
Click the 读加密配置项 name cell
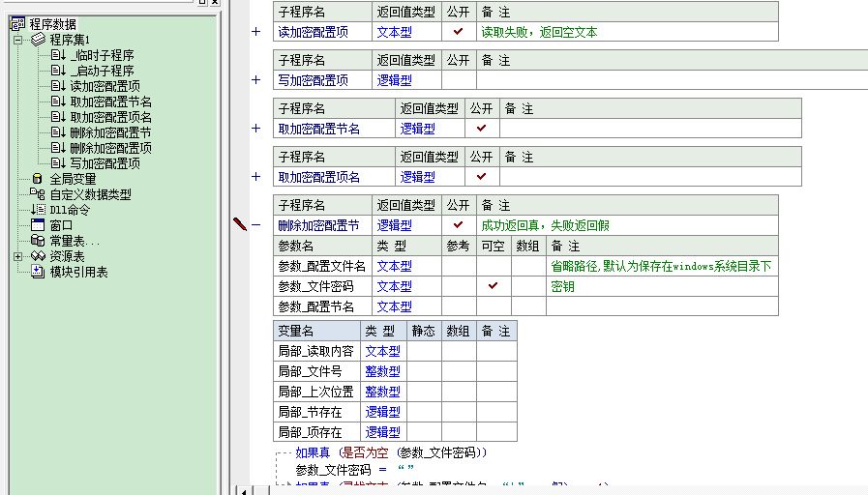click(x=323, y=32)
